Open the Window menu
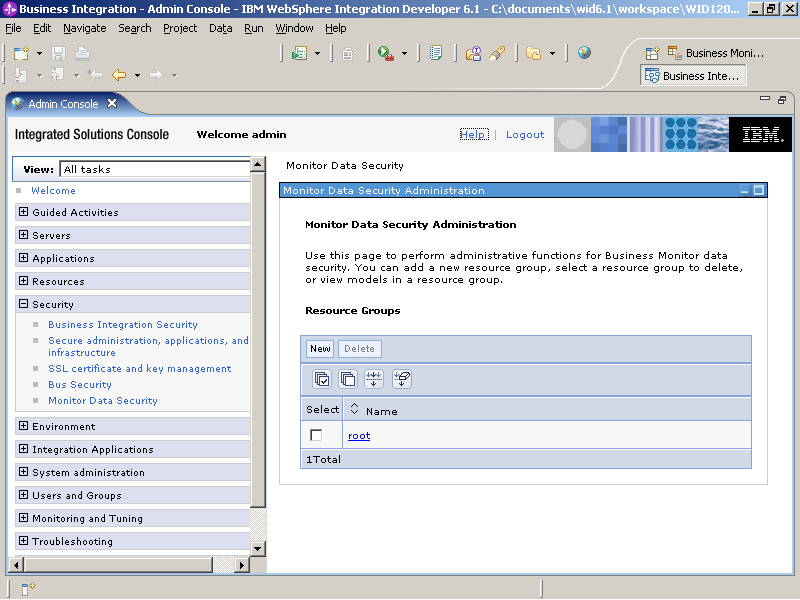Image resolution: width=800 pixels, height=600 pixels. [x=294, y=29]
